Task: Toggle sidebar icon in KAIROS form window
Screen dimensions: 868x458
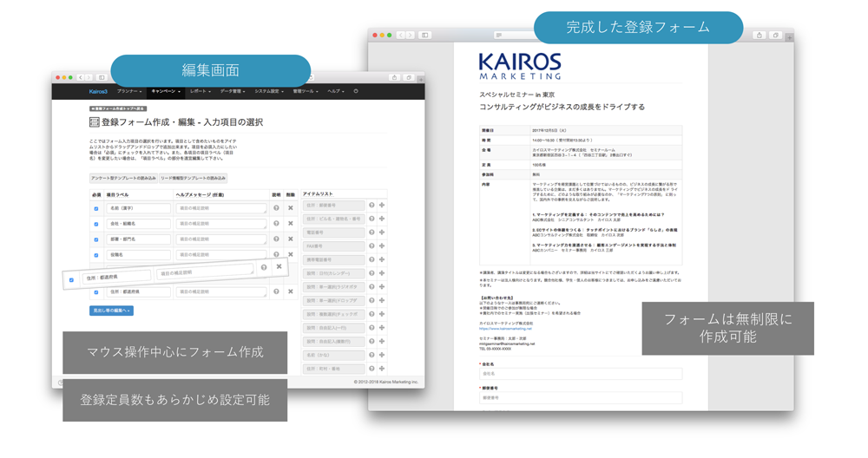Action: click(x=424, y=35)
